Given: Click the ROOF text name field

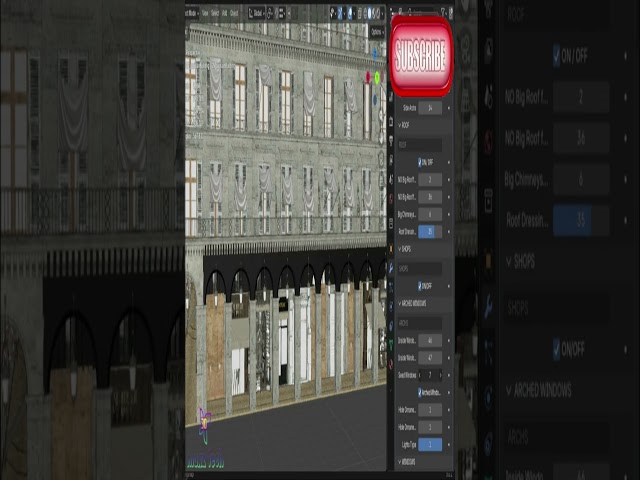Looking at the screenshot, I should coord(420,145).
